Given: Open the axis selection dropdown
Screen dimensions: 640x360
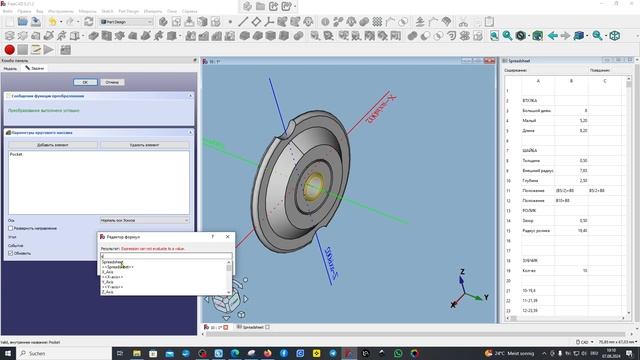Looking at the screenshot, I should [x=144, y=220].
